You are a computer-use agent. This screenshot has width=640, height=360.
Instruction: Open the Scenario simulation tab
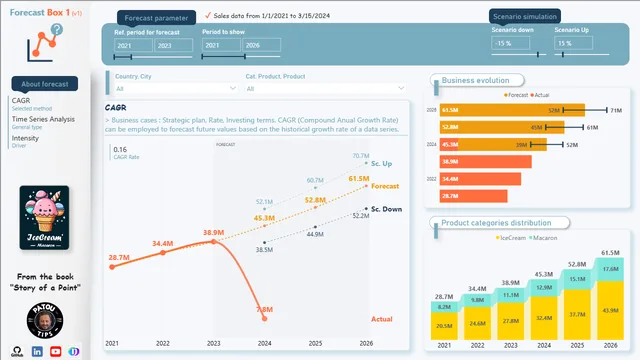(525, 16)
